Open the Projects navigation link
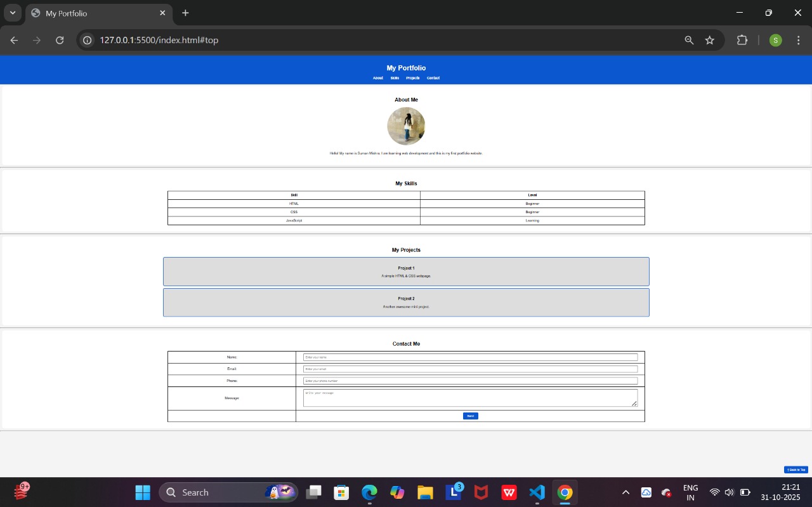Image resolution: width=812 pixels, height=507 pixels. (x=413, y=78)
